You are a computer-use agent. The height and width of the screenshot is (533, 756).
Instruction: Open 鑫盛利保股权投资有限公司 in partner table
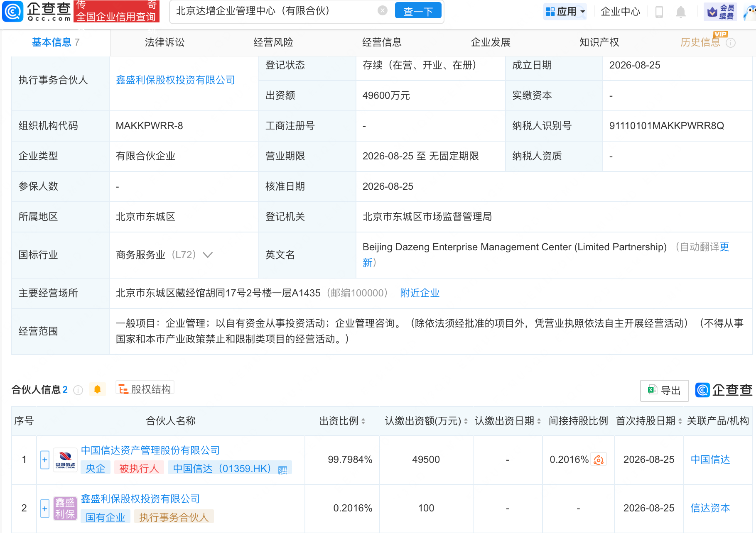pyautogui.click(x=140, y=499)
